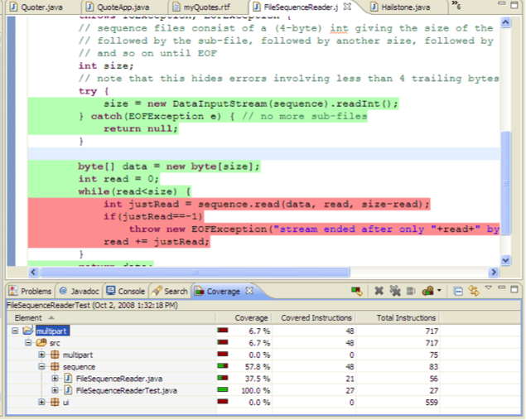Toggle Link with Current Selection

pyautogui.click(x=474, y=291)
